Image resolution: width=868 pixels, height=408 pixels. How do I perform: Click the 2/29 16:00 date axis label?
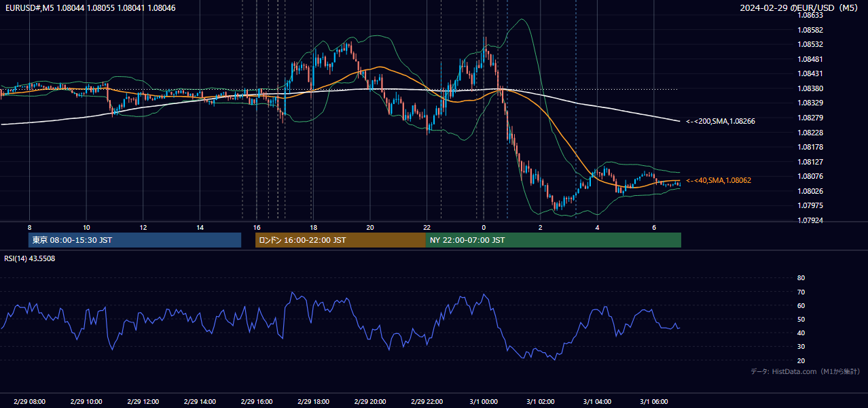click(x=257, y=402)
